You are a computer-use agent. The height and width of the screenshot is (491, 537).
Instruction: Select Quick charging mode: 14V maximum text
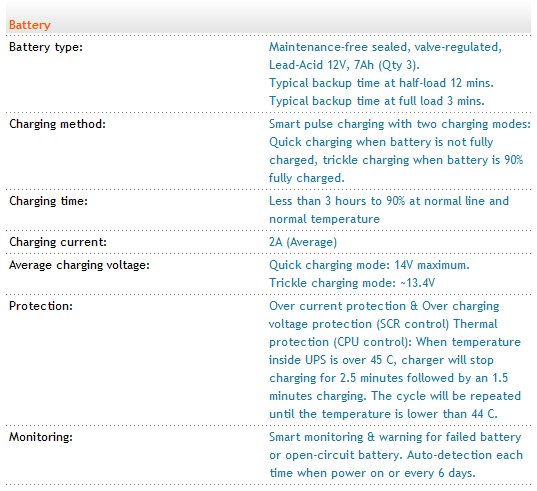[369, 265]
